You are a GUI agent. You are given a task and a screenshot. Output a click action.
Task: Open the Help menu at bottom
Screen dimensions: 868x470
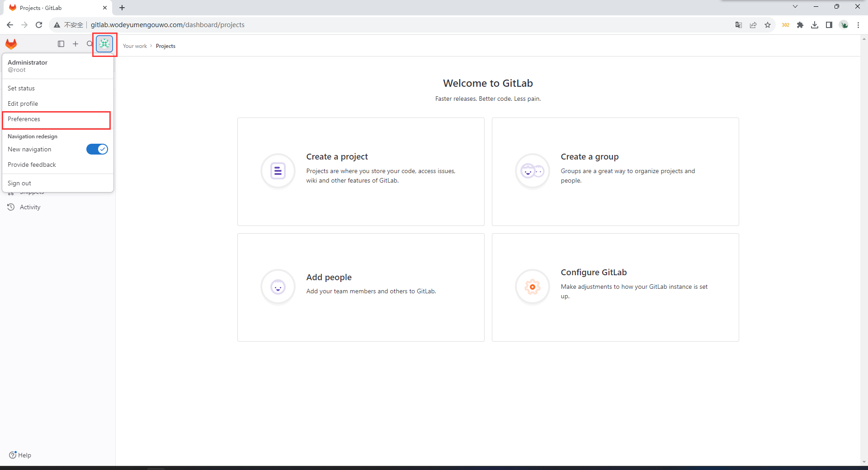(x=20, y=455)
